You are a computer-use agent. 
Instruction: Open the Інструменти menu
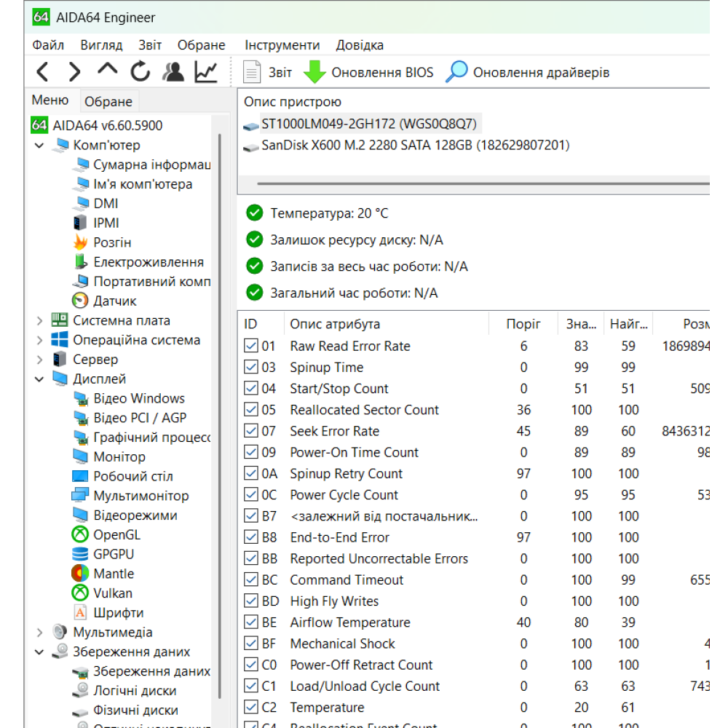tap(282, 45)
